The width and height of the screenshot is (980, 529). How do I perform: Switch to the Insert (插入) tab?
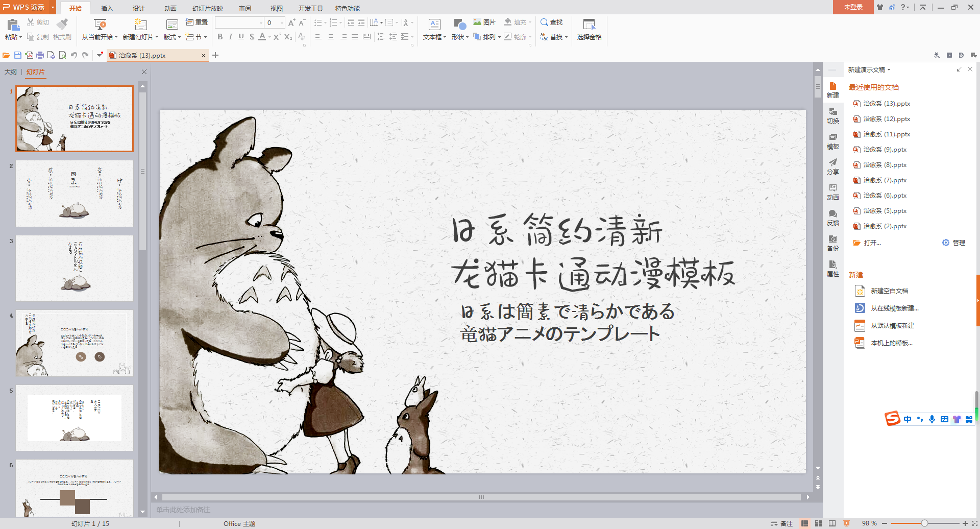point(107,8)
